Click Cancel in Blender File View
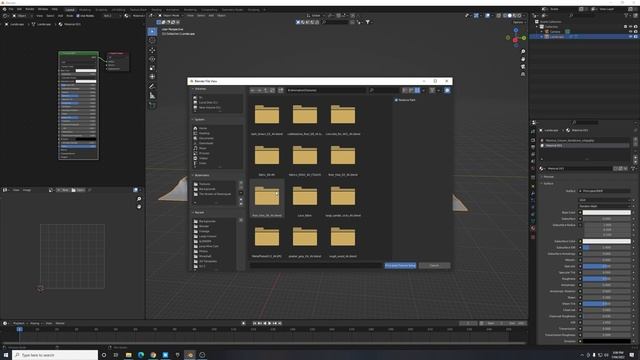 click(x=434, y=266)
